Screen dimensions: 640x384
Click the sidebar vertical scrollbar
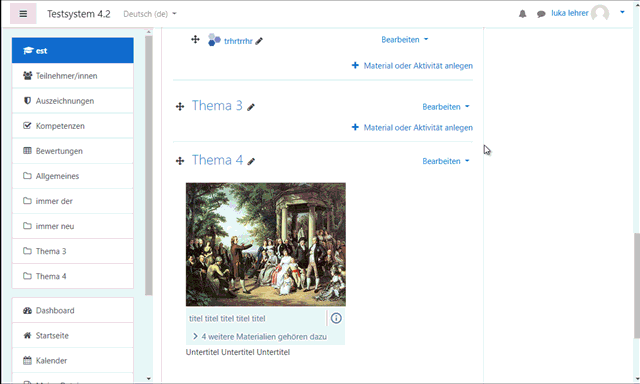[x=149, y=165]
